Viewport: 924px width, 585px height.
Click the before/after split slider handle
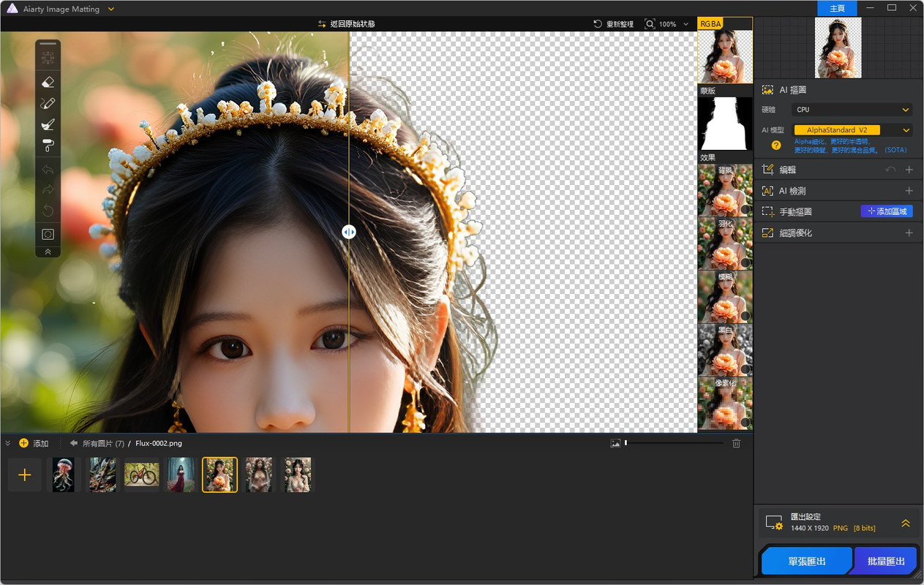pos(349,232)
